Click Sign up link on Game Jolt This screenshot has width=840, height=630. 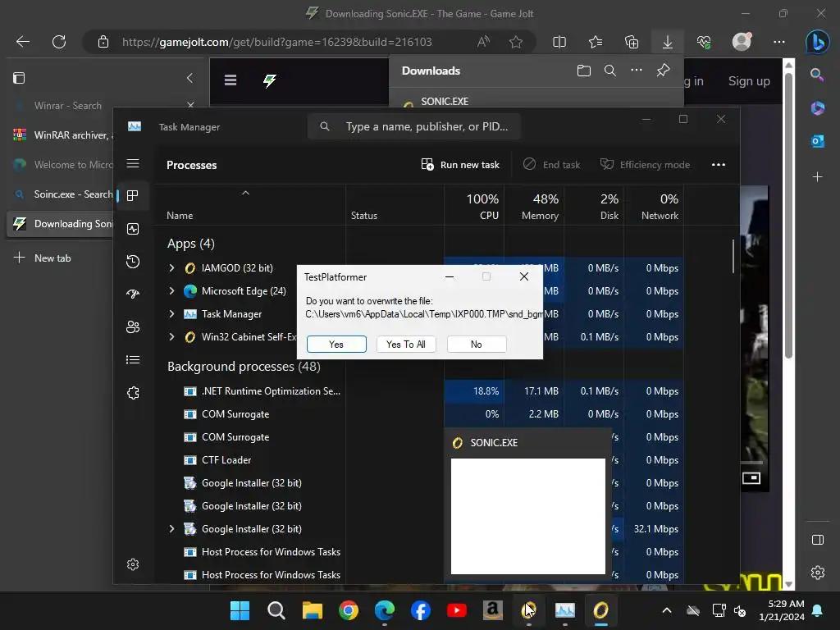click(x=749, y=81)
